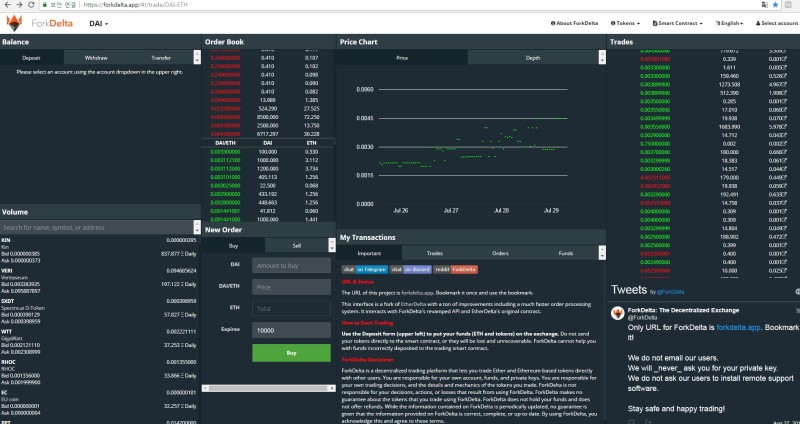Click the translate page icon in the address bar
Screen dimensions: 800x424
coord(764,5)
